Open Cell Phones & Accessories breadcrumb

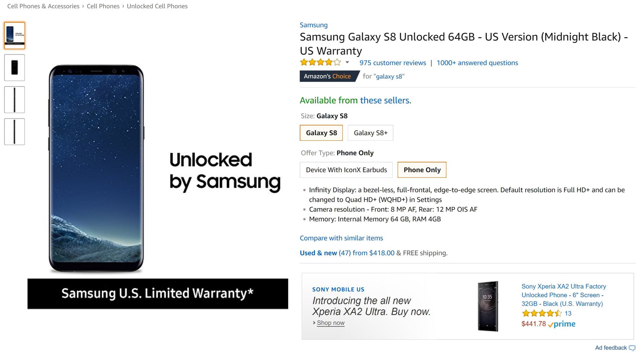coord(43,6)
